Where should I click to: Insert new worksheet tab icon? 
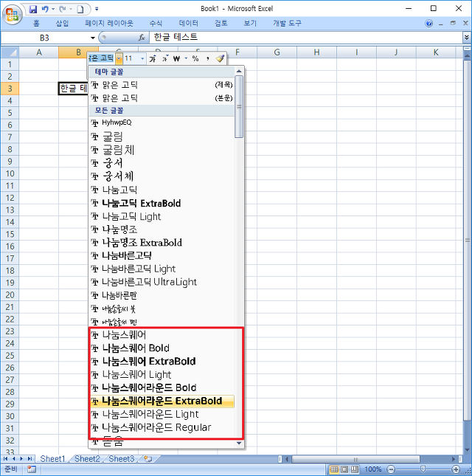point(148,459)
